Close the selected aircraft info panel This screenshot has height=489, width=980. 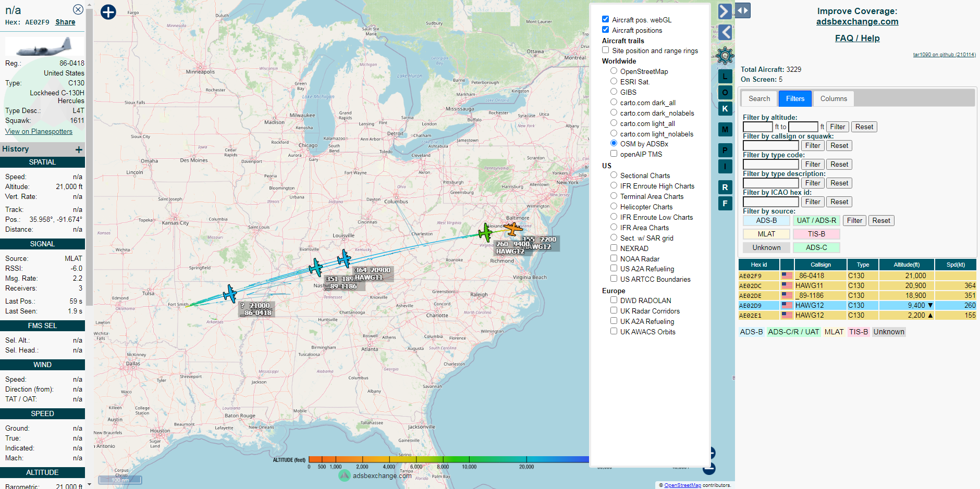pos(78,9)
